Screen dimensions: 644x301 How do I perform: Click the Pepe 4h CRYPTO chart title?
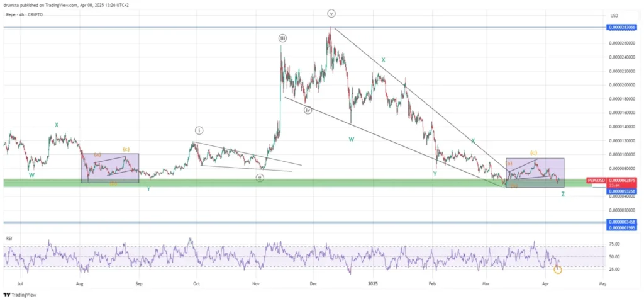[x=25, y=14]
